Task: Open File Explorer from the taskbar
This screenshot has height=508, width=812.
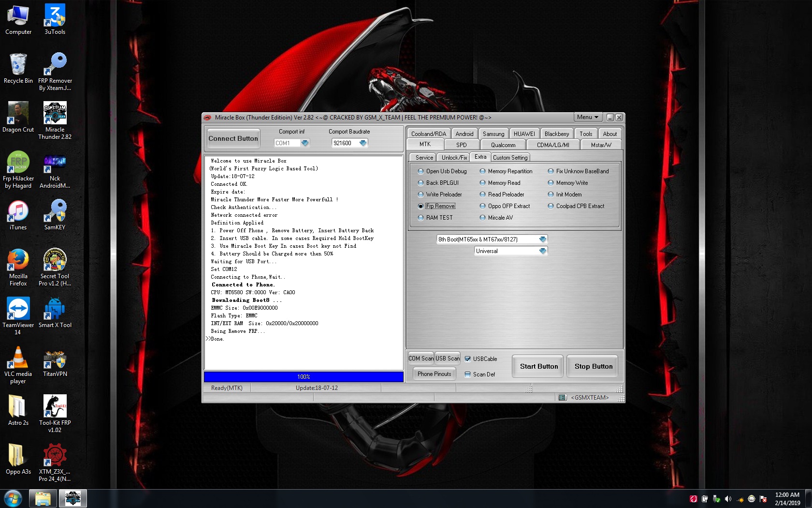Action: click(43, 498)
